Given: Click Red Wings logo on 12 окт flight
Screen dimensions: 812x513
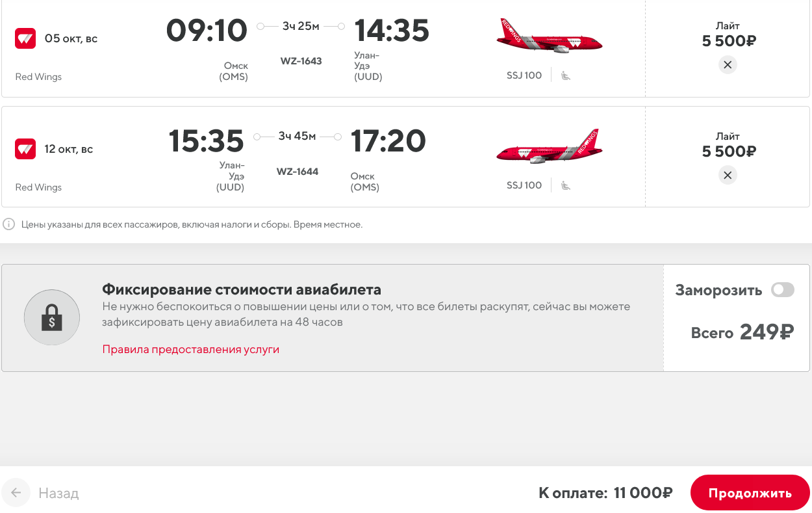Looking at the screenshot, I should click(x=25, y=149).
